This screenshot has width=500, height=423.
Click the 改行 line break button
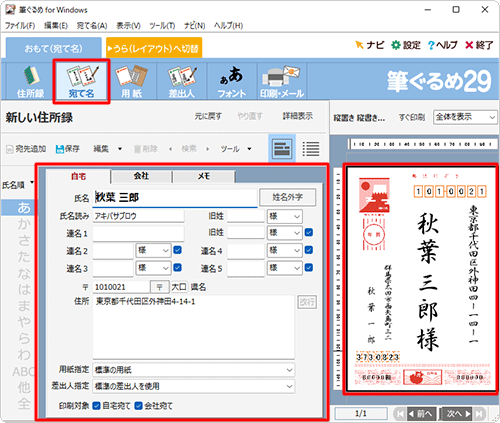coord(307,302)
